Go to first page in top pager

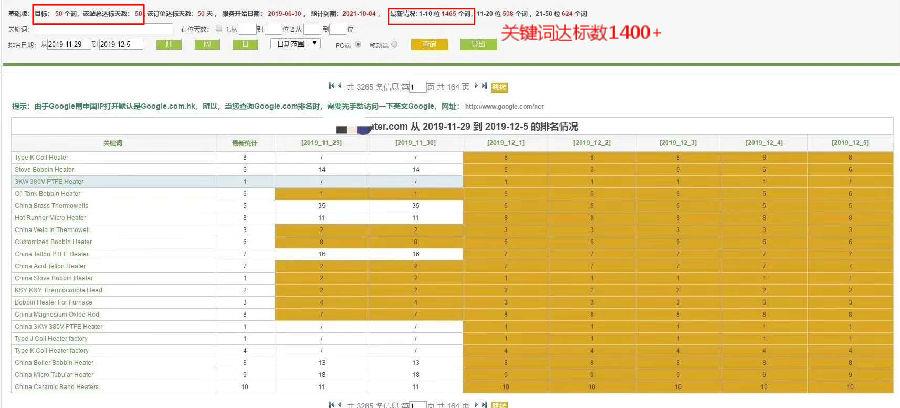[331, 87]
